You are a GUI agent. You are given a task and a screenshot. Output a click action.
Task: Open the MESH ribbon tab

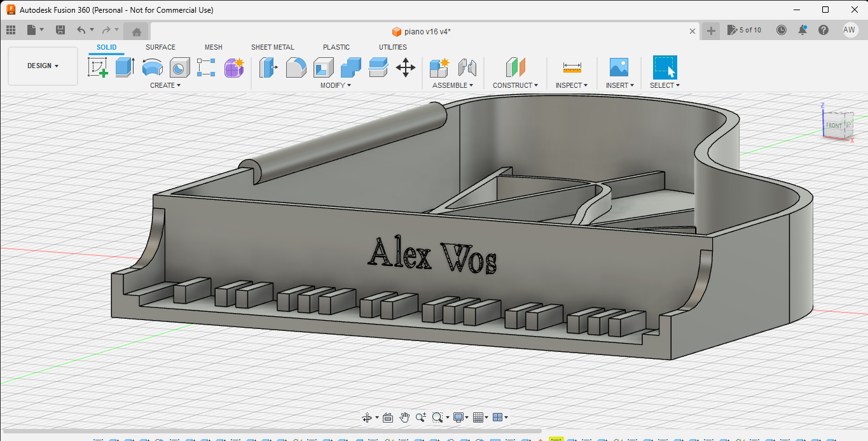(x=214, y=46)
